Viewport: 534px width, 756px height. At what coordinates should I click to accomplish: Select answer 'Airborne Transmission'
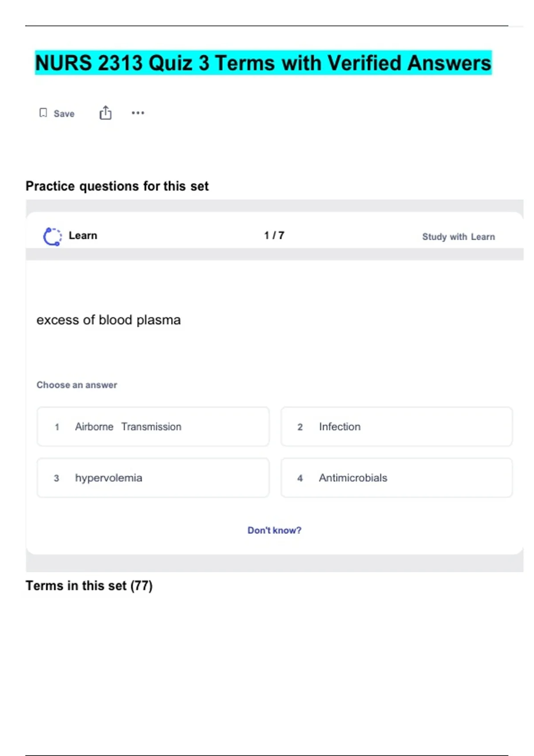153,427
